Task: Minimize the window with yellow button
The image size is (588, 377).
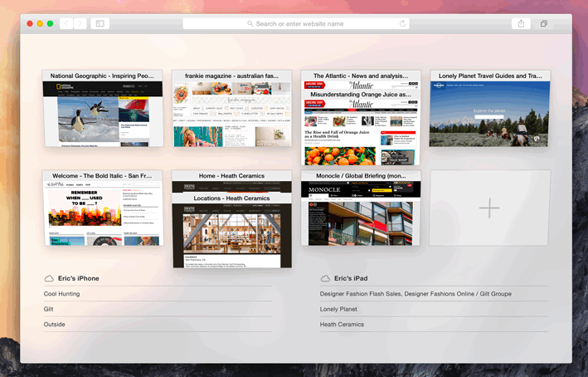Action: (40, 23)
